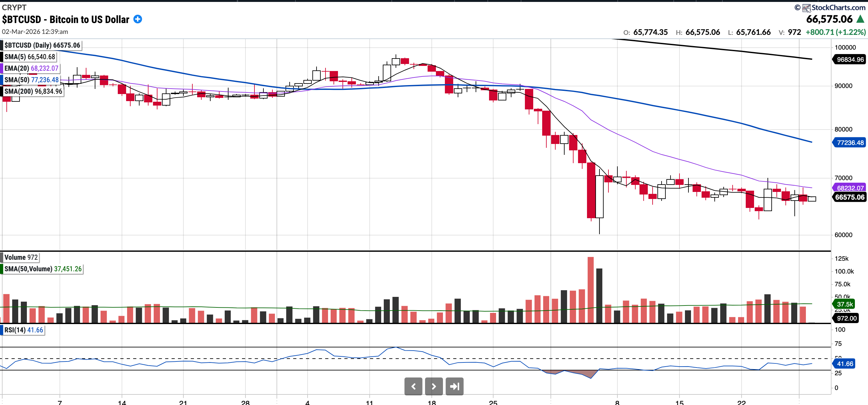Jump to latest data with skip-to-end button
The height and width of the screenshot is (405, 868).
tap(454, 386)
